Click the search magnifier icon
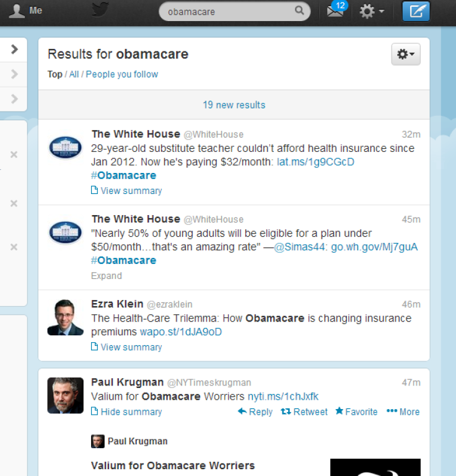The width and height of the screenshot is (456, 476). coord(299,11)
